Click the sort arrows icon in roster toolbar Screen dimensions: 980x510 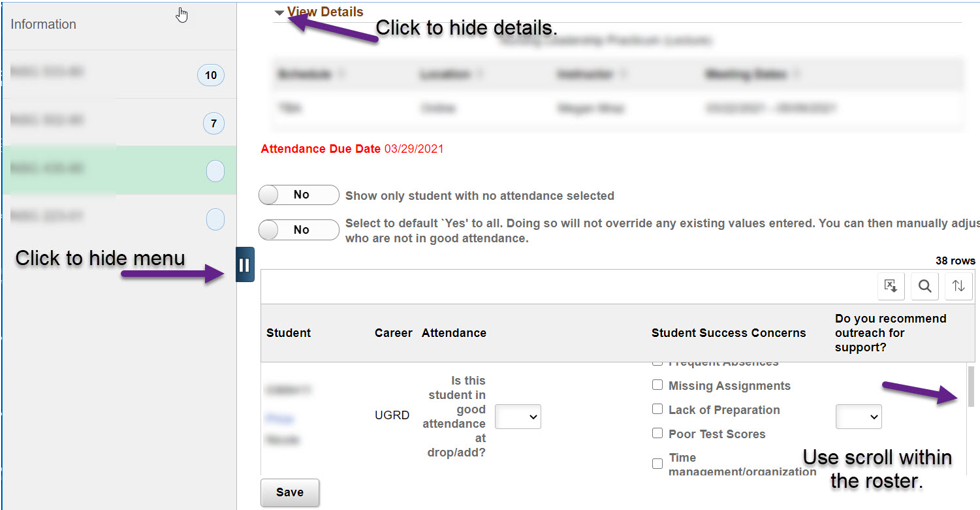(958, 286)
